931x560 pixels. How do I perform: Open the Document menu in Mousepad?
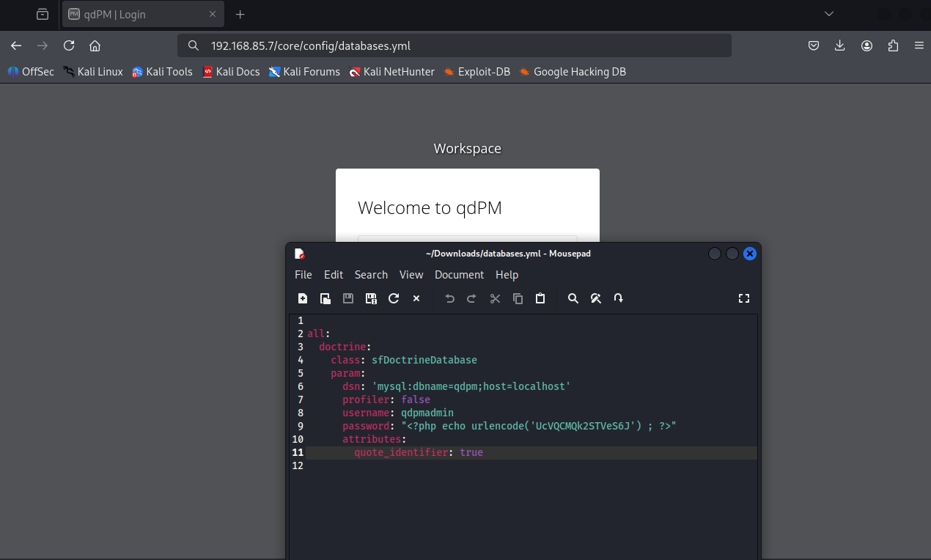459,275
